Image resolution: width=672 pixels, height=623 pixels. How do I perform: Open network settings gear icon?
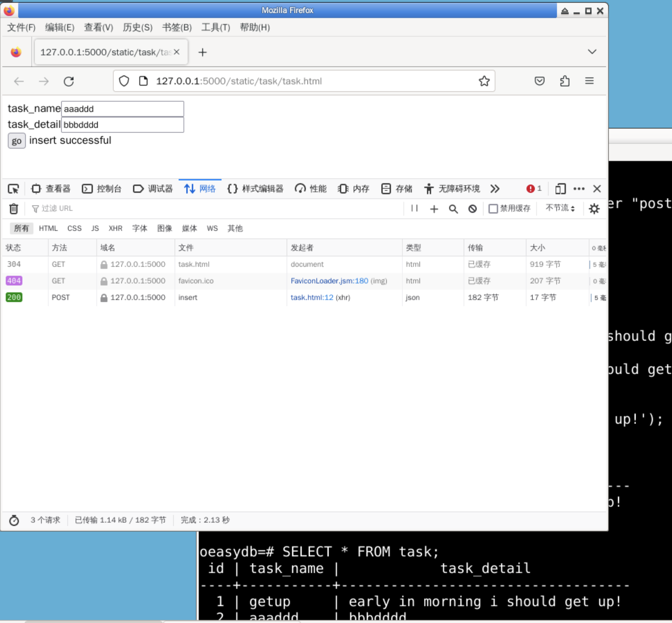[x=594, y=209]
